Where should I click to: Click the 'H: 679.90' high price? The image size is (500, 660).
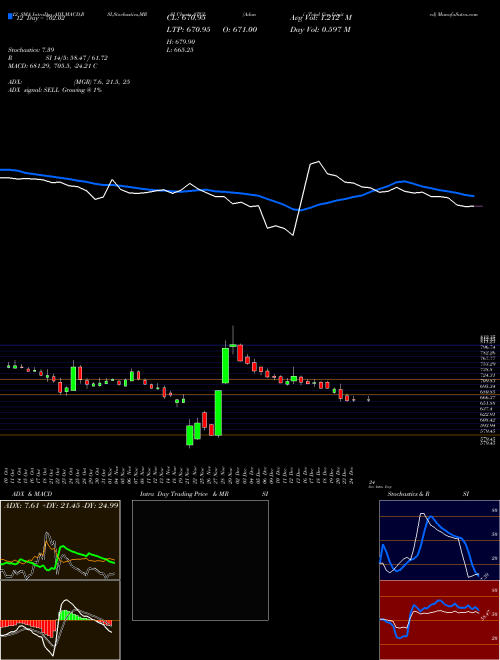coord(183,42)
